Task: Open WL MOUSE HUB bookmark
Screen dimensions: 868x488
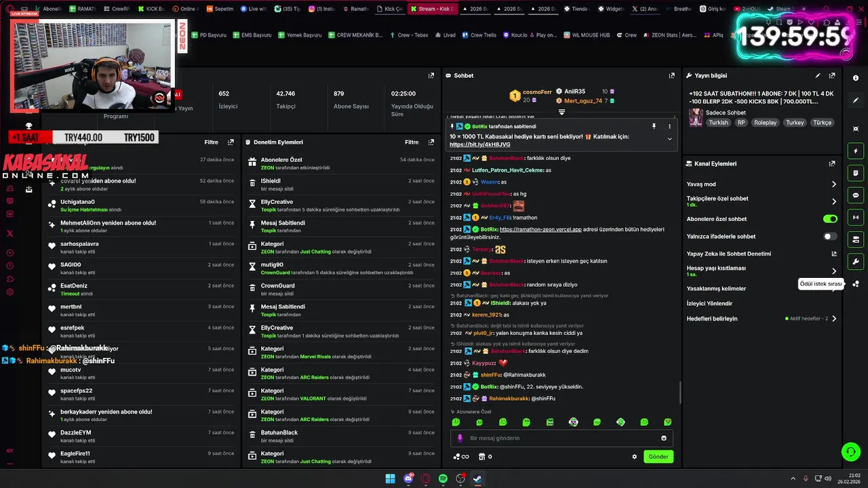Action: (x=587, y=35)
